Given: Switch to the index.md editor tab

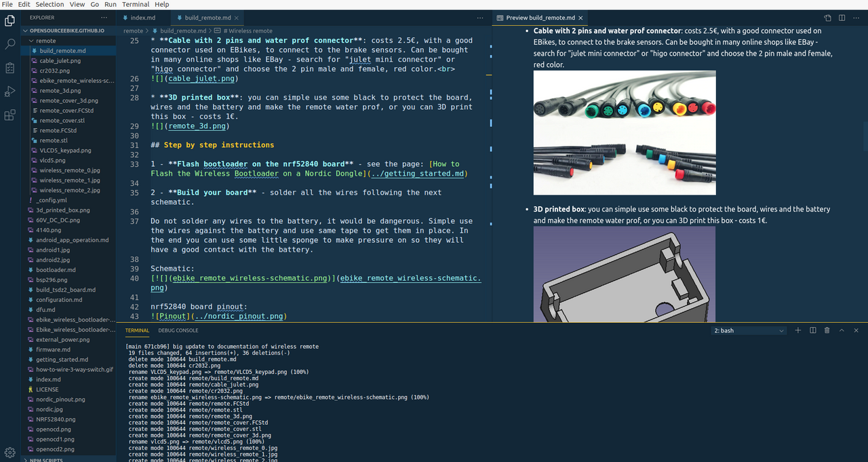Looking at the screenshot, I should pos(143,18).
